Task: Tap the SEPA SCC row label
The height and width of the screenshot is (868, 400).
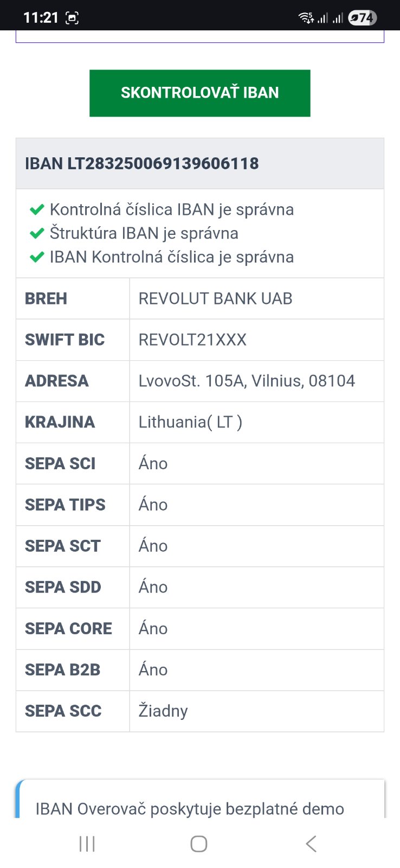Action: tap(63, 711)
